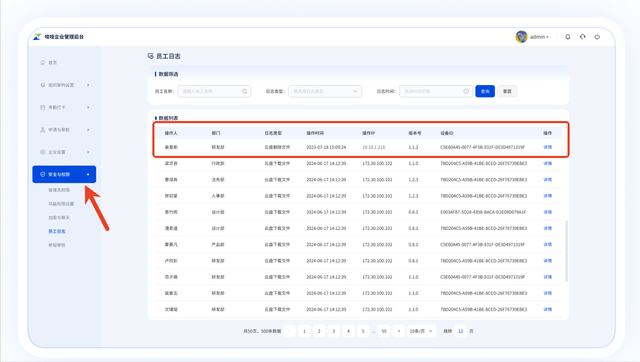Click the 员工日志 page title icon
Viewport: 640px width, 362px height.
[151, 56]
